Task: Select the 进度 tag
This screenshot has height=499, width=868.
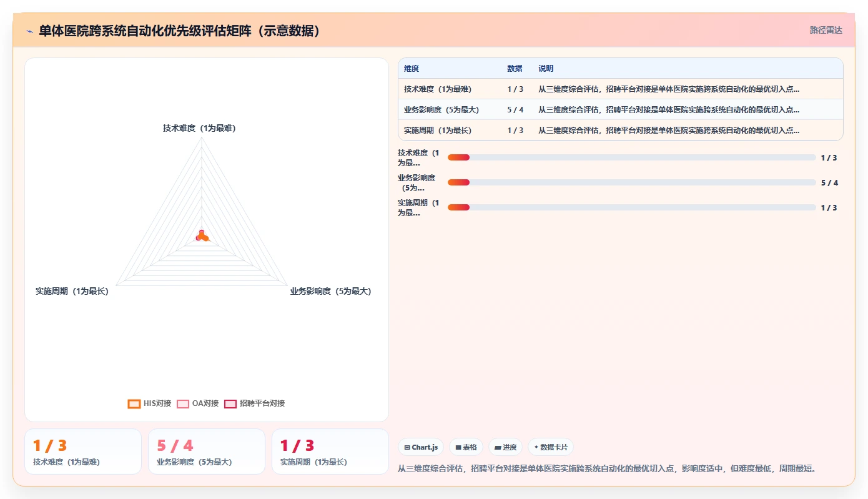Action: click(x=505, y=447)
